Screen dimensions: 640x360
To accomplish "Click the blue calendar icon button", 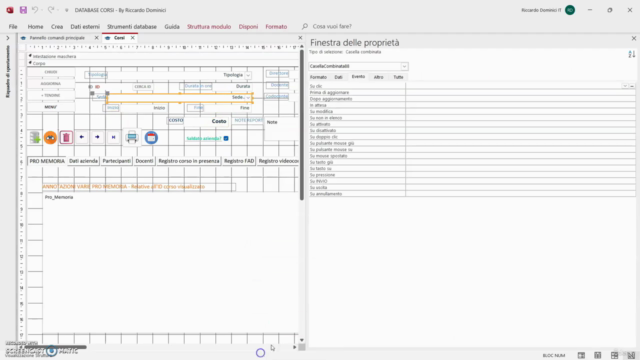I will point(151,138).
